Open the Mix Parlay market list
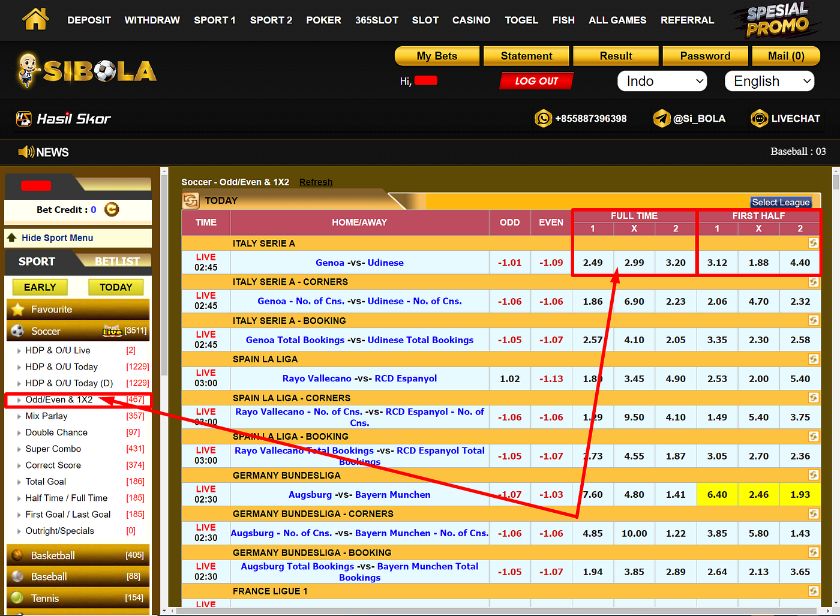Viewport: 840px width, 616px height. click(x=46, y=416)
